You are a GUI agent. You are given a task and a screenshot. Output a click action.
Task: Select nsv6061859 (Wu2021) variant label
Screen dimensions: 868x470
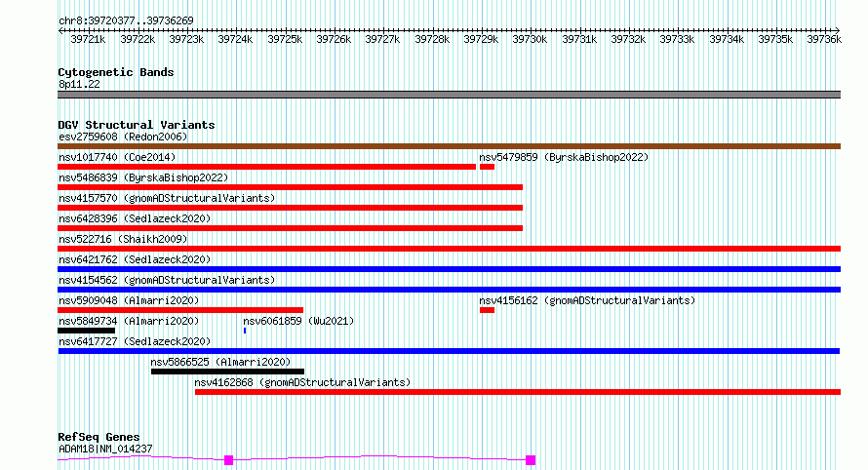pyautogui.click(x=298, y=321)
